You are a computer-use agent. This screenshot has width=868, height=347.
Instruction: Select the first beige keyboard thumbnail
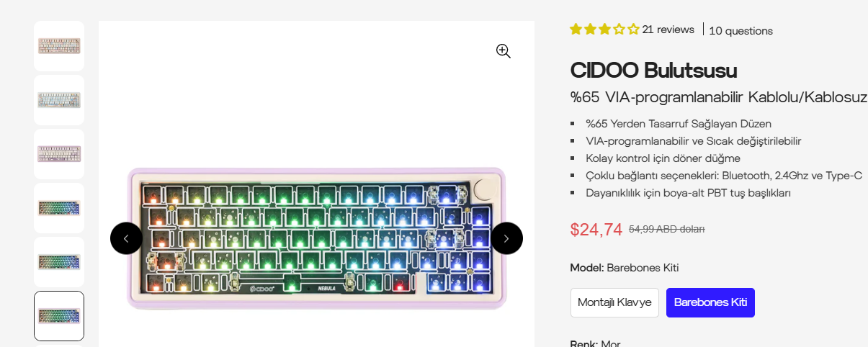(x=59, y=46)
